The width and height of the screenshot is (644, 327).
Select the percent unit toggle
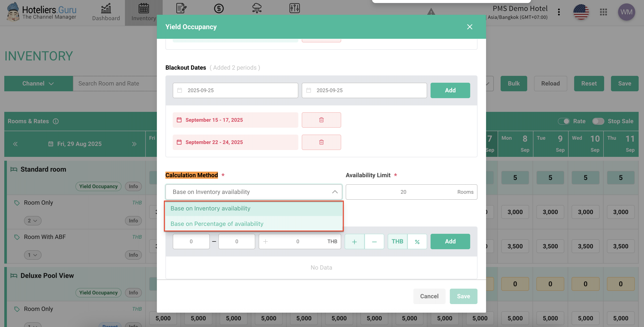tap(417, 241)
